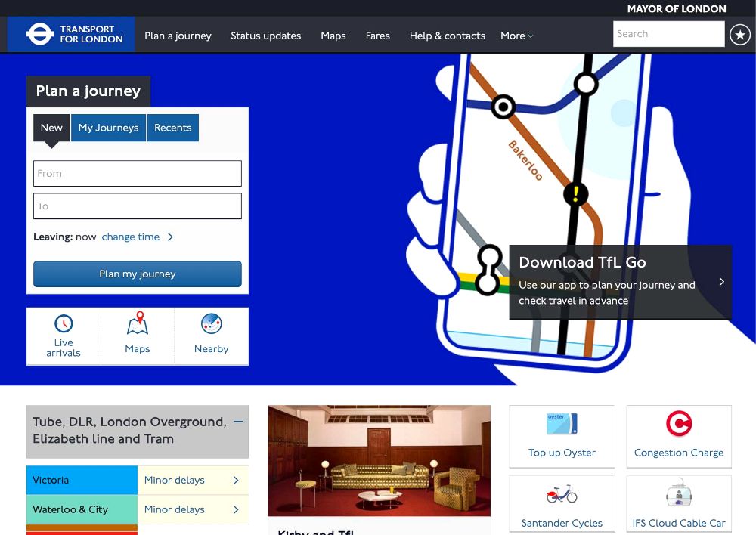The image size is (756, 535).
Task: Open Waterloo & City Minor delays details
Action: pyautogui.click(x=193, y=509)
